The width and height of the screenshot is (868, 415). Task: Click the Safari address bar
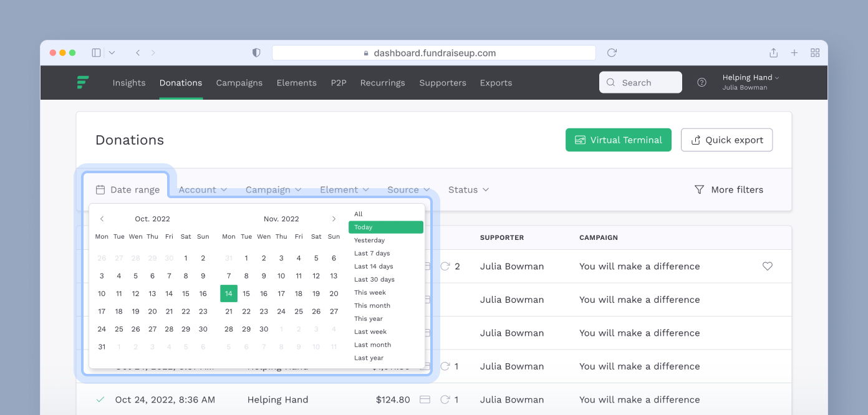434,53
